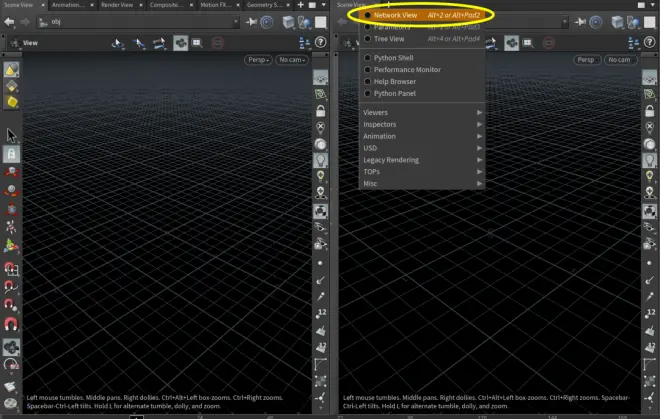Viewport: 660px width, 419px height.
Task: Show display points dot icon in left pane
Action: [x=320, y=263]
